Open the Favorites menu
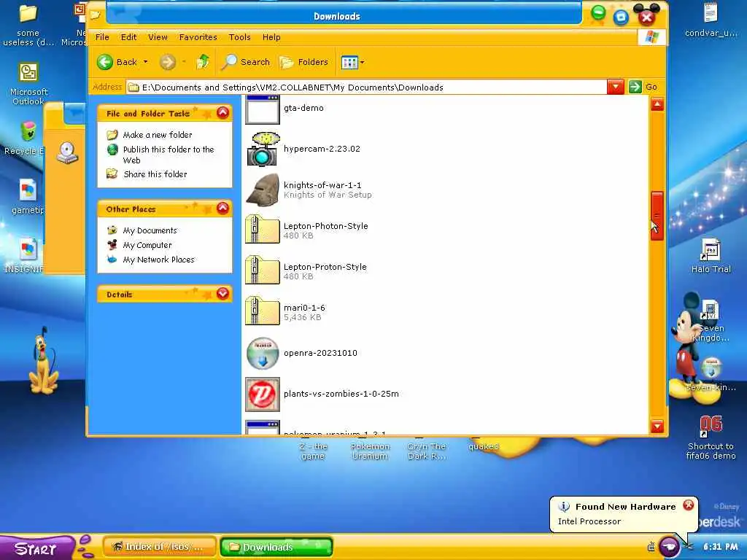 tap(198, 37)
